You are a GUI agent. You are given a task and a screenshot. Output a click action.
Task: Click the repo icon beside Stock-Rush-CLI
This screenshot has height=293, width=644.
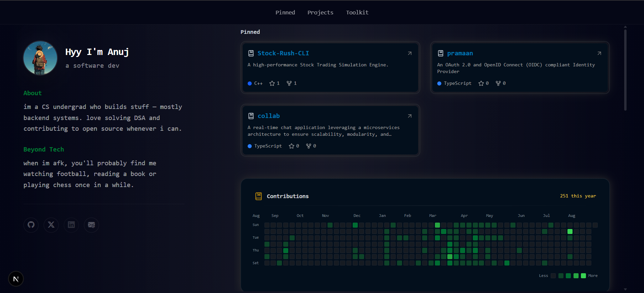(251, 53)
